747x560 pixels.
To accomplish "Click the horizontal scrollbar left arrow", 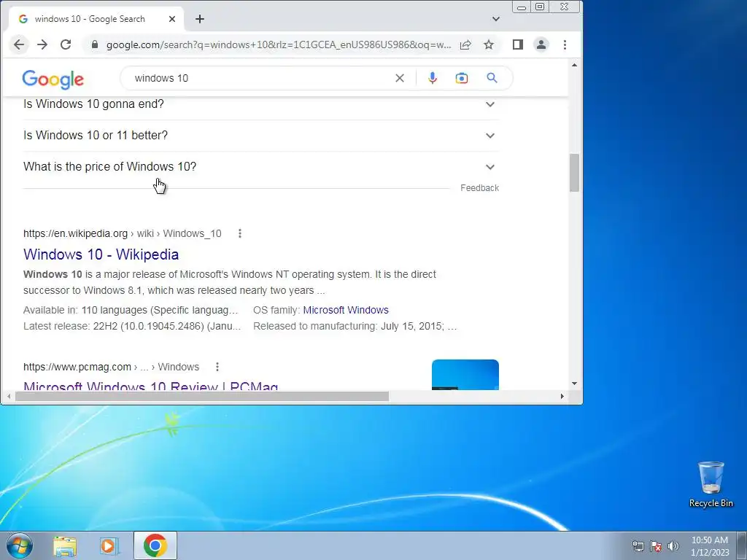I will (9, 396).
